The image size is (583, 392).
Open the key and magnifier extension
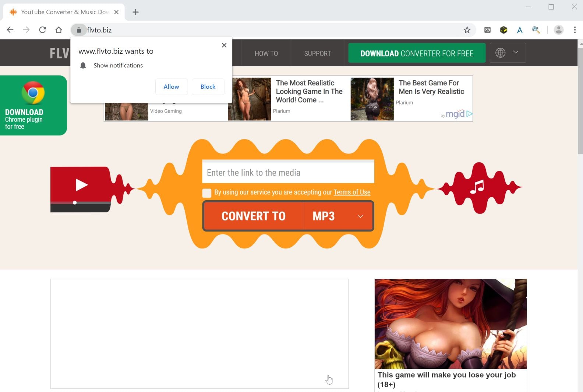pyautogui.click(x=536, y=30)
